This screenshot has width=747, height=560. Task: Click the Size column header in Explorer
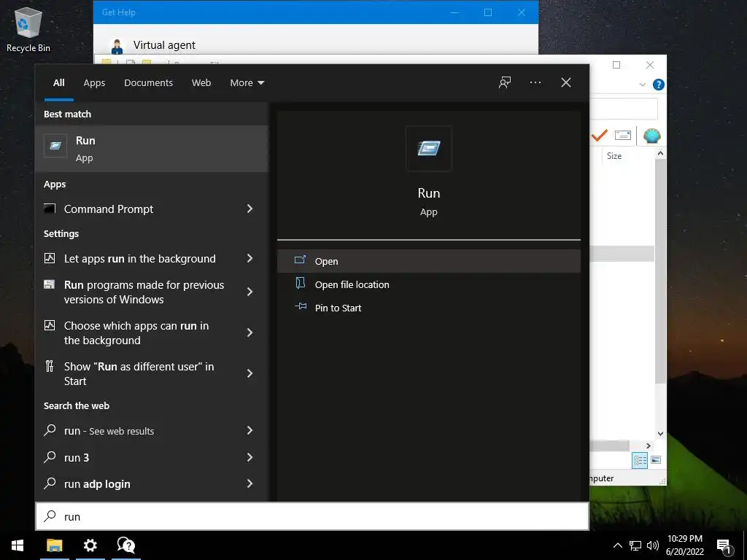click(x=614, y=156)
